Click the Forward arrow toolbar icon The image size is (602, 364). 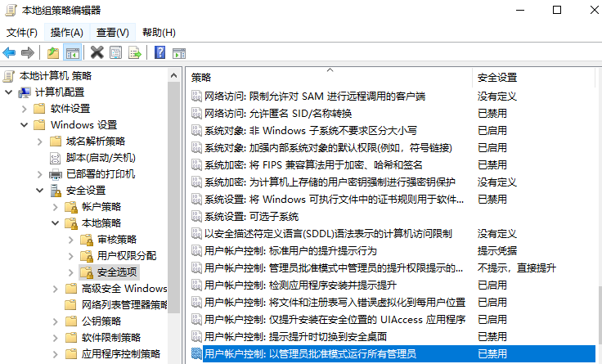(28, 53)
